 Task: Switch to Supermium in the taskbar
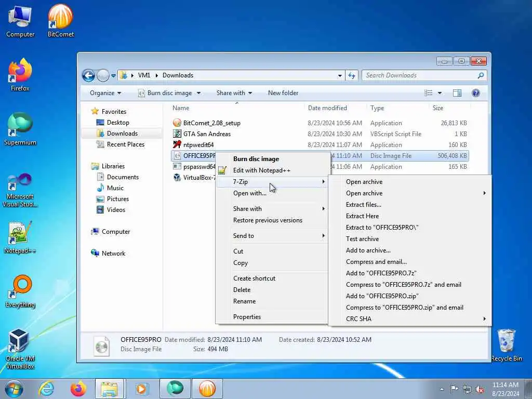175,389
